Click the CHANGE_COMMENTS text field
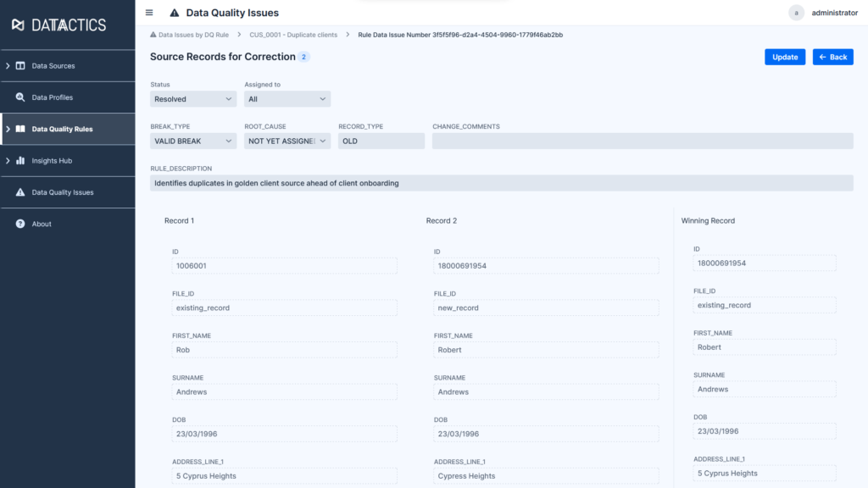 [x=642, y=141]
